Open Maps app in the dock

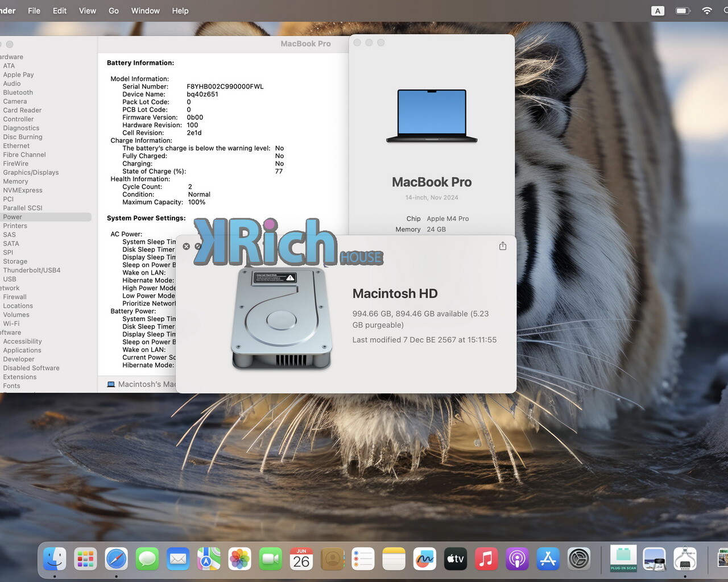(209, 559)
